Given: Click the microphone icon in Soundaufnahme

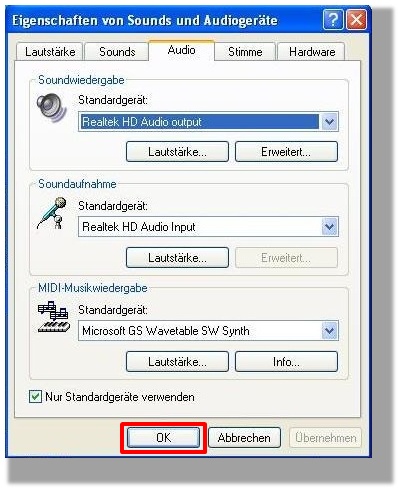Looking at the screenshot, I should (x=52, y=213).
